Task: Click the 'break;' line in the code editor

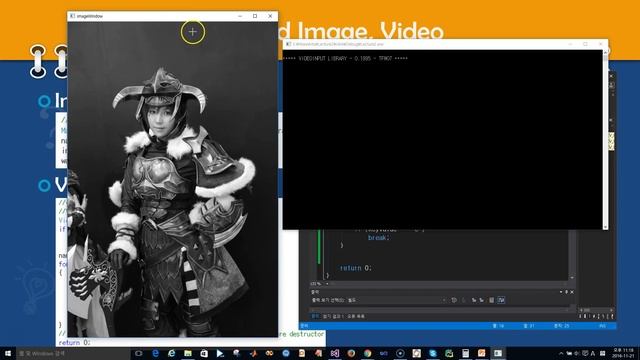Action: [379, 238]
